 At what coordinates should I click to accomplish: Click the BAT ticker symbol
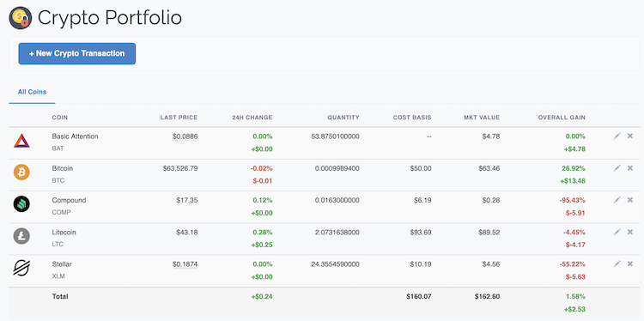58,148
